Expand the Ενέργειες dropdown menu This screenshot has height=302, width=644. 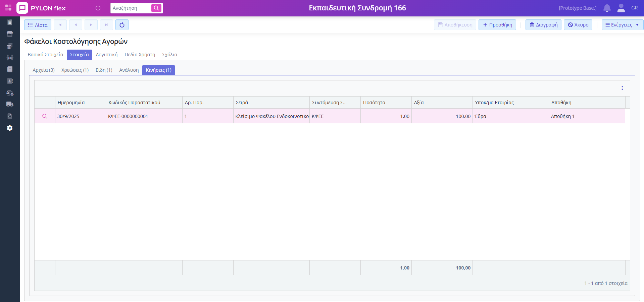pos(622,25)
